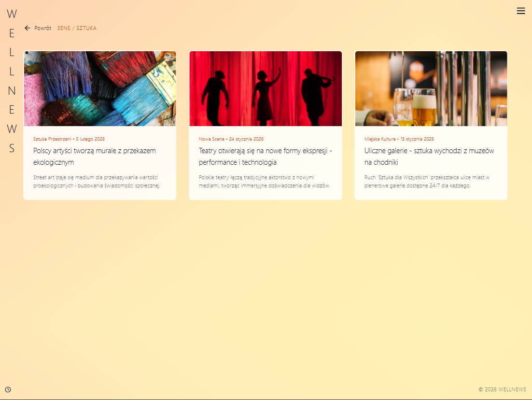
Task: Click the Street art staje się medium description
Action: (x=97, y=181)
